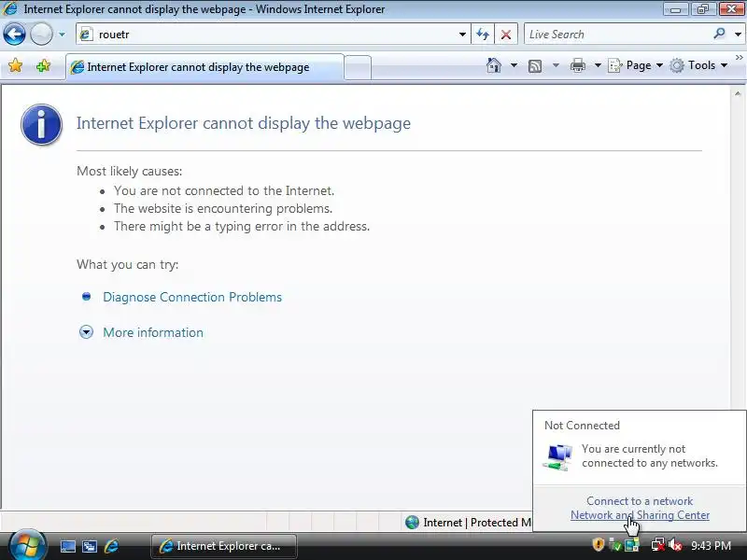
Task: Open a new blank tab
Action: [358, 67]
